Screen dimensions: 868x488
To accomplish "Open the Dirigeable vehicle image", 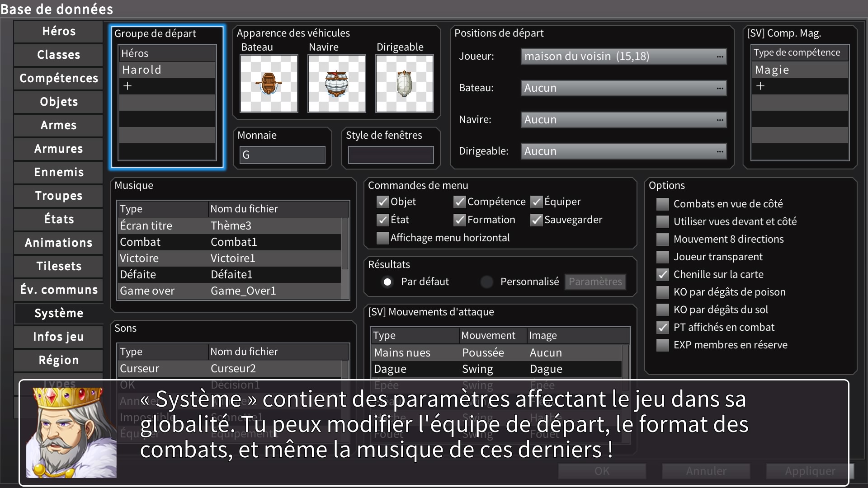I will click(405, 84).
